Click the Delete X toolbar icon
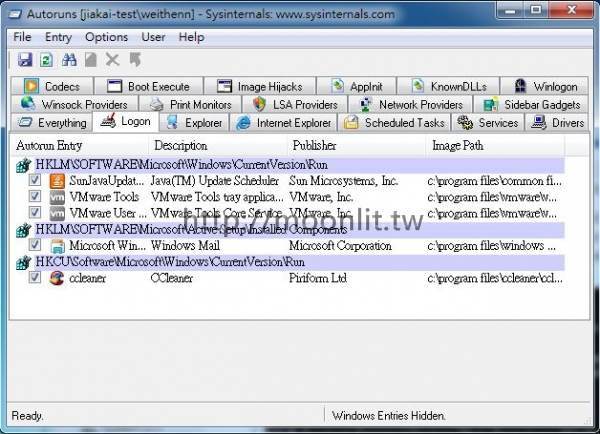This screenshot has height=434, width=600. pos(112,61)
